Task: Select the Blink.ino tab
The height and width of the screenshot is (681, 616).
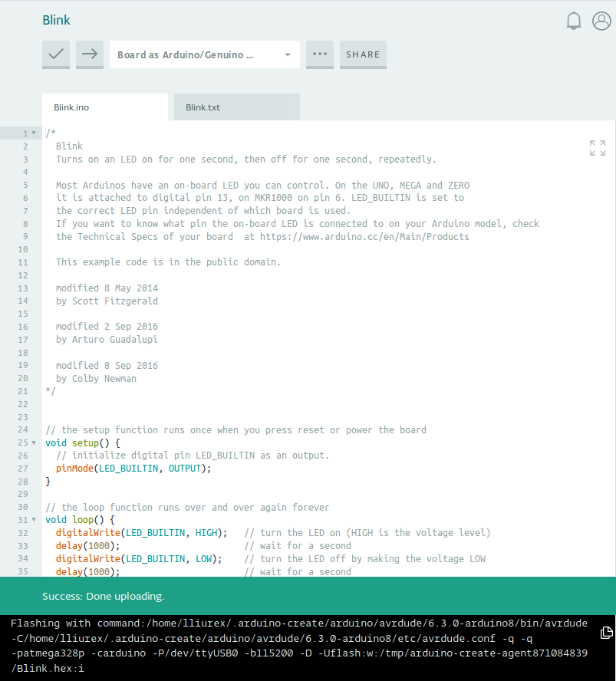Action: point(104,107)
